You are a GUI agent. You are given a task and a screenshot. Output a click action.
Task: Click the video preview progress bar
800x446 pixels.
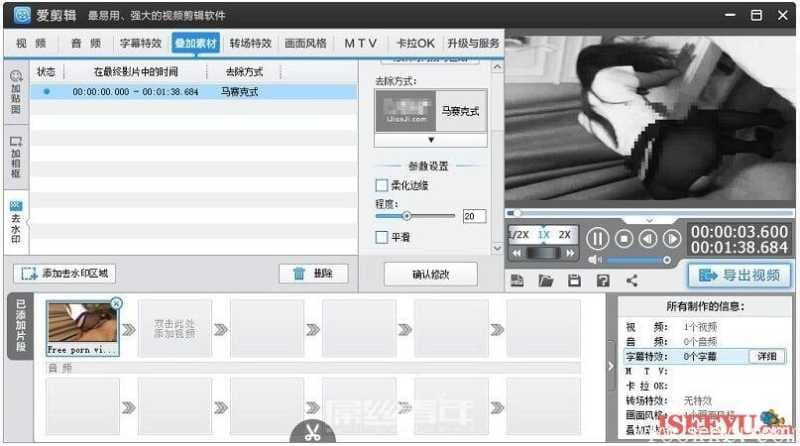pyautogui.click(x=650, y=213)
